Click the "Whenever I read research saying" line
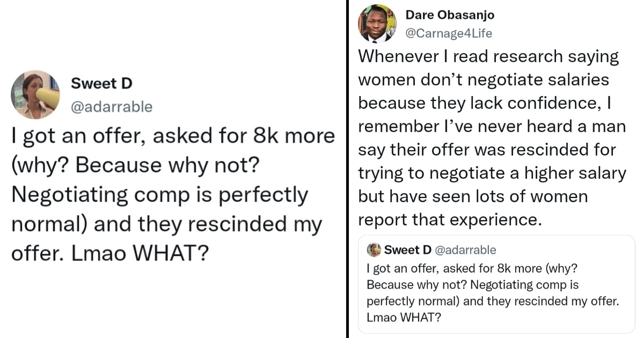The image size is (644, 338). coord(488,56)
